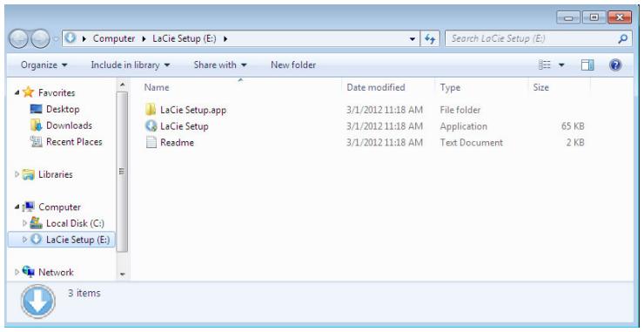Expand the Libraries tree node
The width and height of the screenshot is (644, 332).
pyautogui.click(x=17, y=174)
